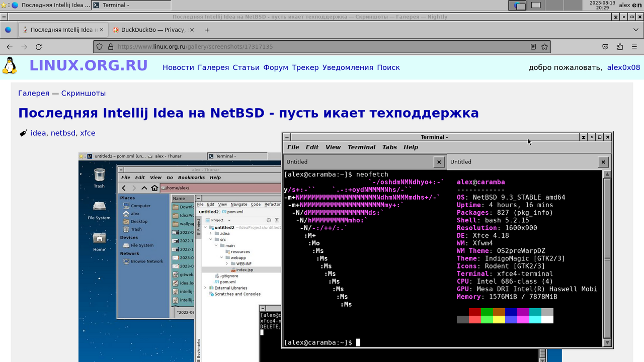Open Terminal window menu button in titlebar
This screenshot has width=644, height=362.
click(x=286, y=137)
